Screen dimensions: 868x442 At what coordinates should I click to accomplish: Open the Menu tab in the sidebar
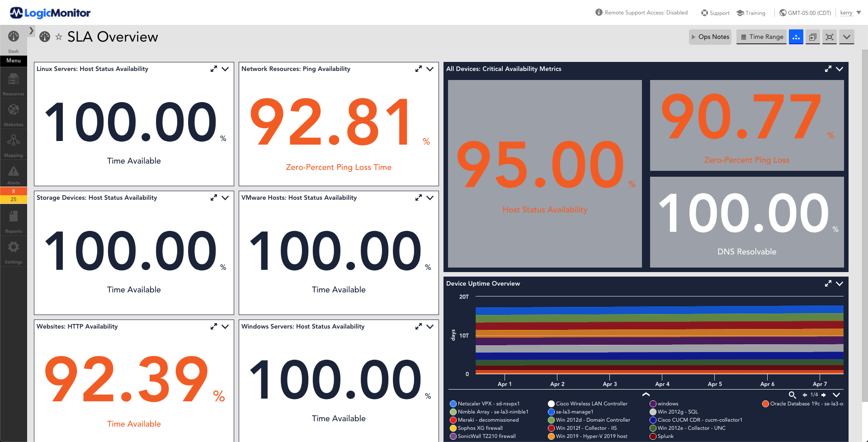(x=13, y=61)
